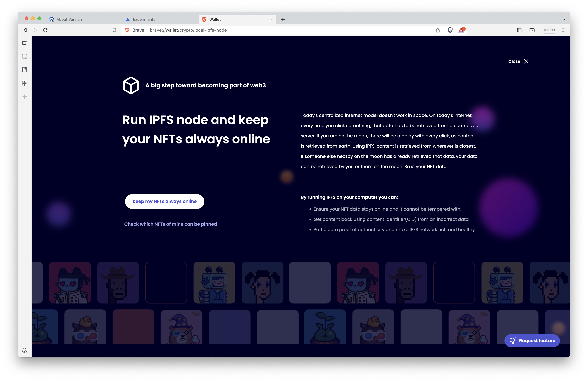Click the Request feature button
The width and height of the screenshot is (588, 381).
coord(532,340)
